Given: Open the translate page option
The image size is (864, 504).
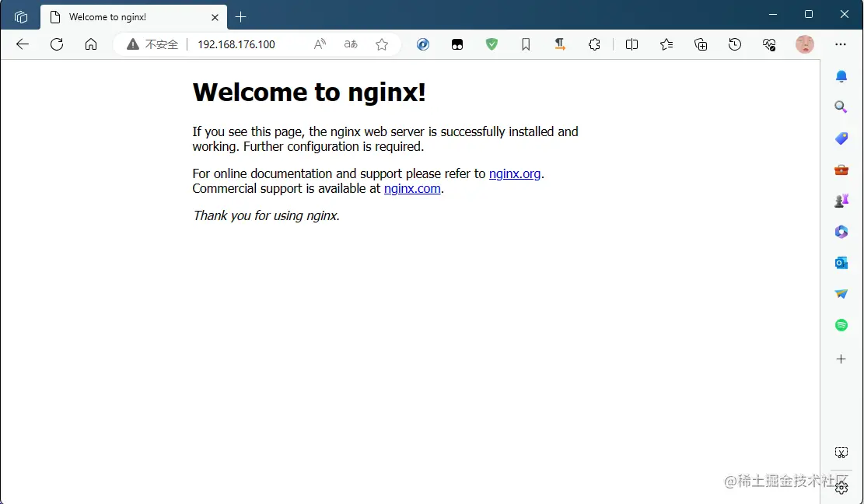Looking at the screenshot, I should pyautogui.click(x=351, y=44).
